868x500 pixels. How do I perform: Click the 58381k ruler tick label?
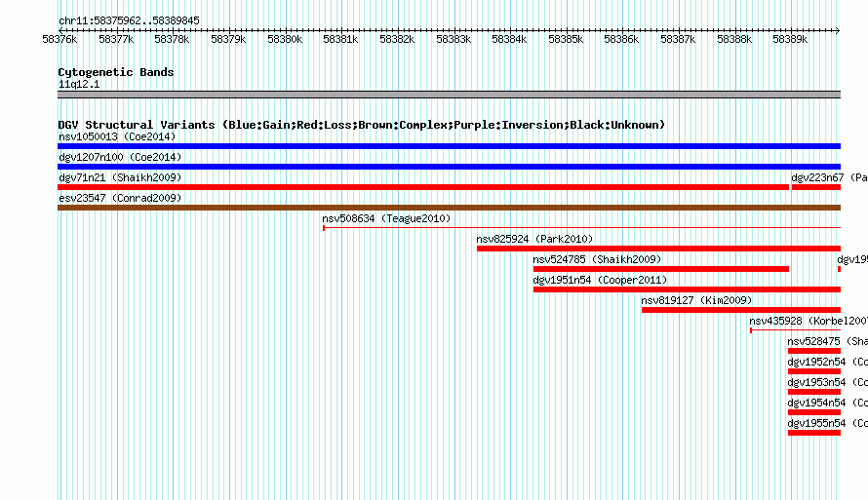[340, 39]
